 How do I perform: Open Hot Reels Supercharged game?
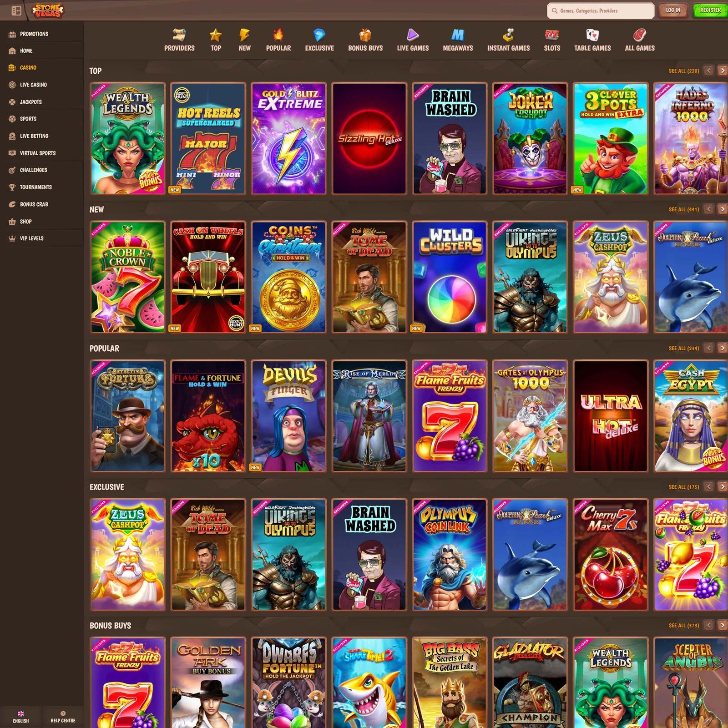pos(208,139)
